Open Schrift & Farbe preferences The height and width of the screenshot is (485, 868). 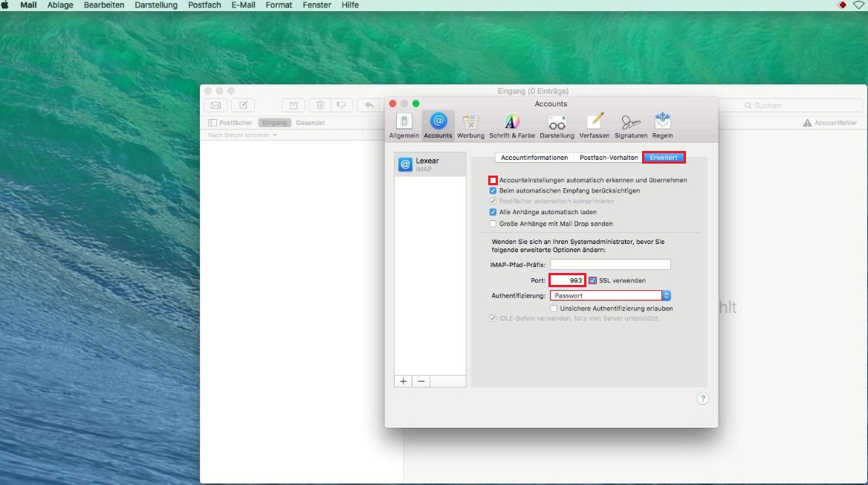click(x=512, y=126)
